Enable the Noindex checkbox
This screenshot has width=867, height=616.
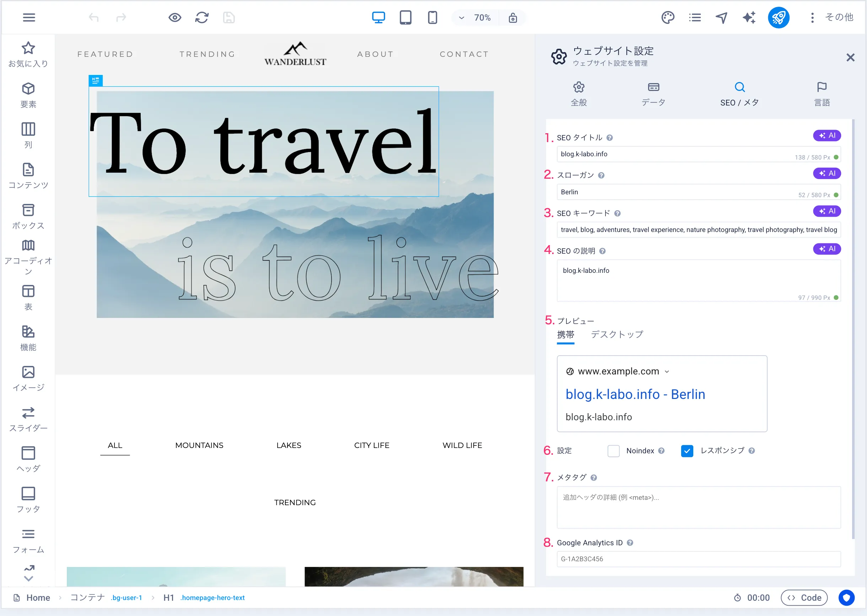(x=613, y=451)
